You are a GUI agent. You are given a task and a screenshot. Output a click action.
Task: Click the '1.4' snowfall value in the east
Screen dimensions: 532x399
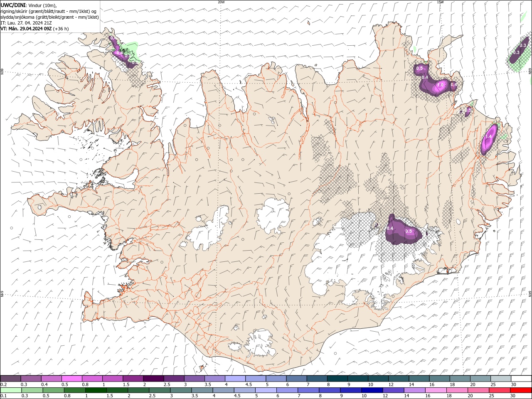(x=488, y=136)
